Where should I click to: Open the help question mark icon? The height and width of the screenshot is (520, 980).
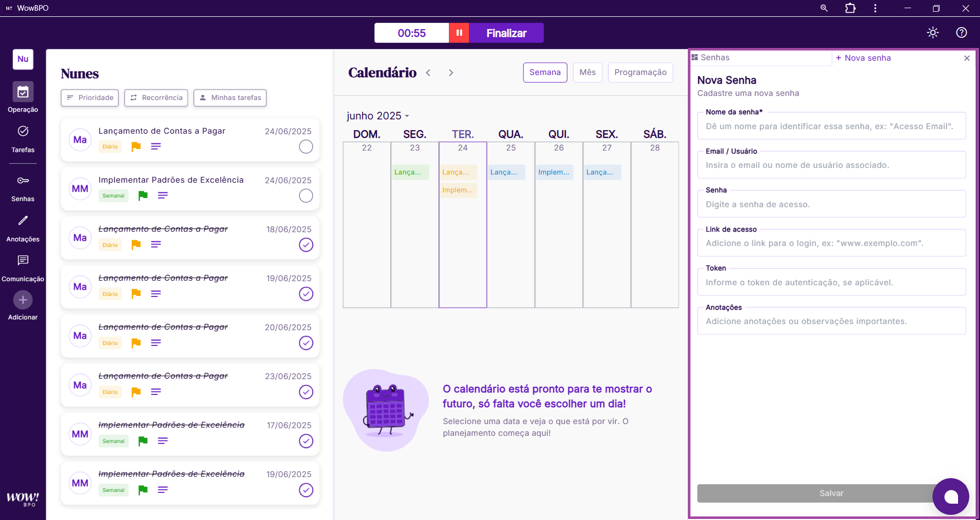pos(961,33)
